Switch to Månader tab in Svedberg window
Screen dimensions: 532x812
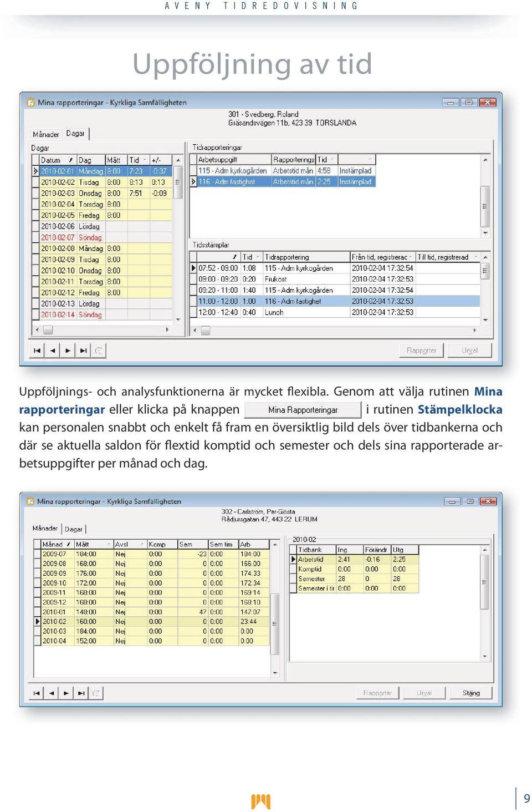tap(46, 134)
